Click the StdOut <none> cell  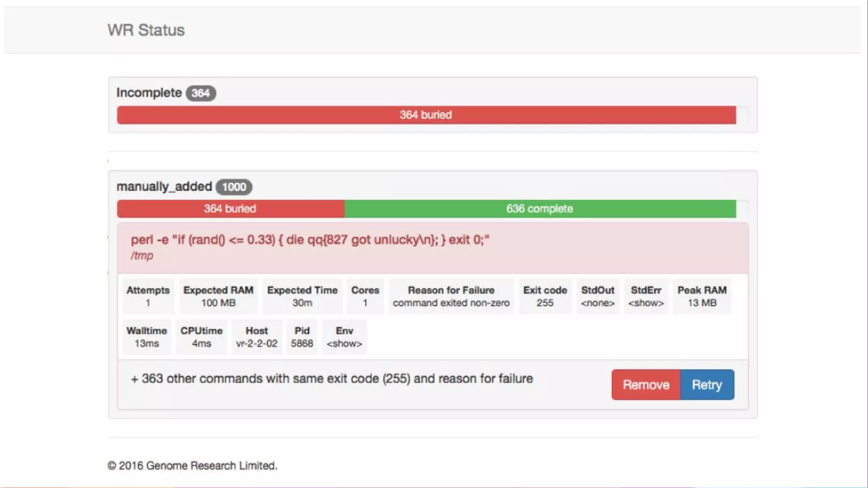coord(598,297)
